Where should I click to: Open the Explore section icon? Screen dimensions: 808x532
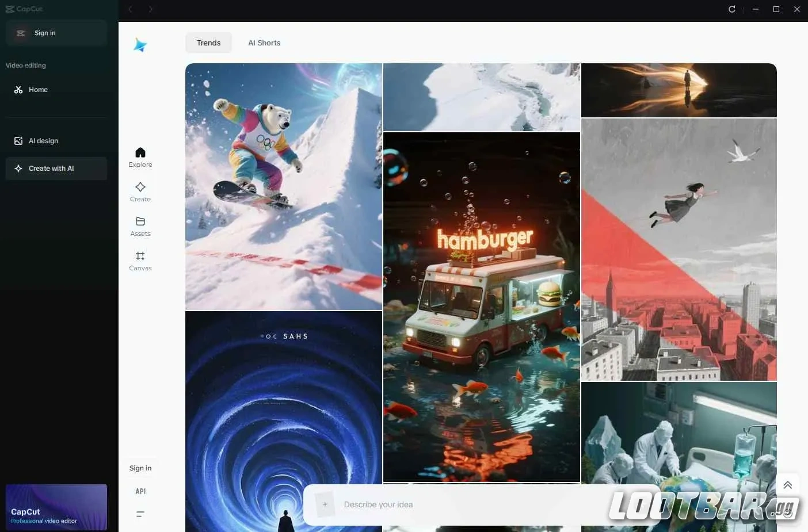[140, 153]
